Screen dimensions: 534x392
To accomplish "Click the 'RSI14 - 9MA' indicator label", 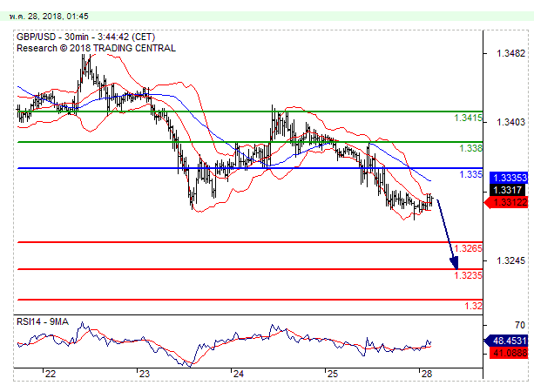I will click(x=43, y=321).
